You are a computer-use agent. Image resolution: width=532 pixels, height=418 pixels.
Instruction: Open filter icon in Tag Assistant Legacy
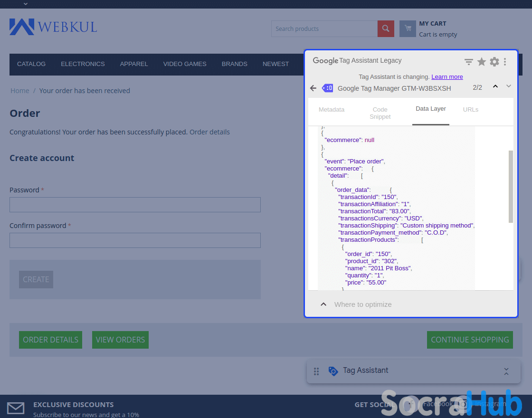coord(468,62)
